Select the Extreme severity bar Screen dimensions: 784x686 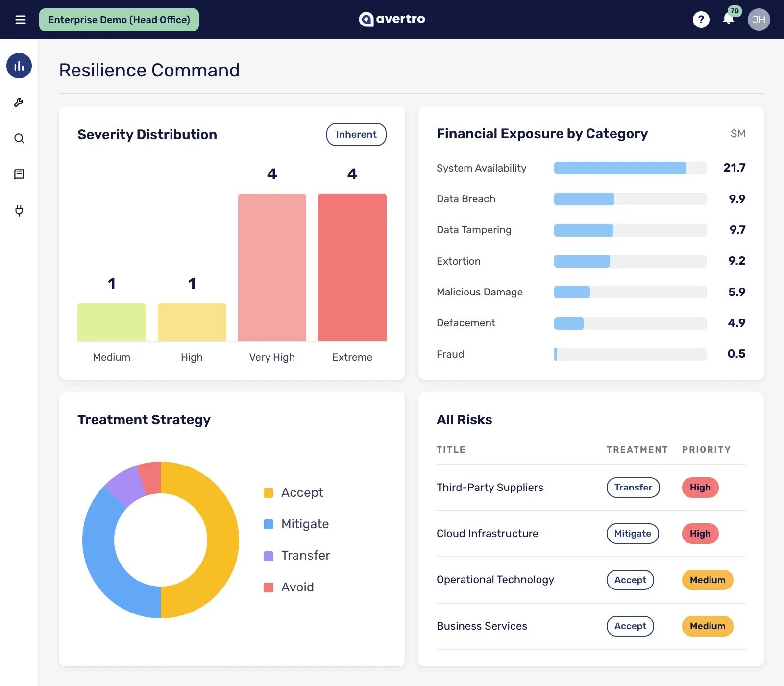[x=352, y=267]
